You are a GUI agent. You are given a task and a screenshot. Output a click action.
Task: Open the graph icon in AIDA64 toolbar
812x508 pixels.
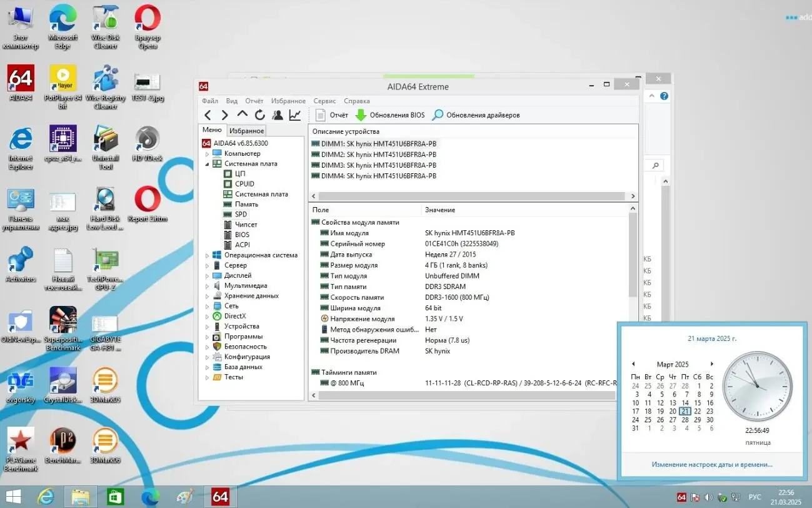[x=295, y=115]
